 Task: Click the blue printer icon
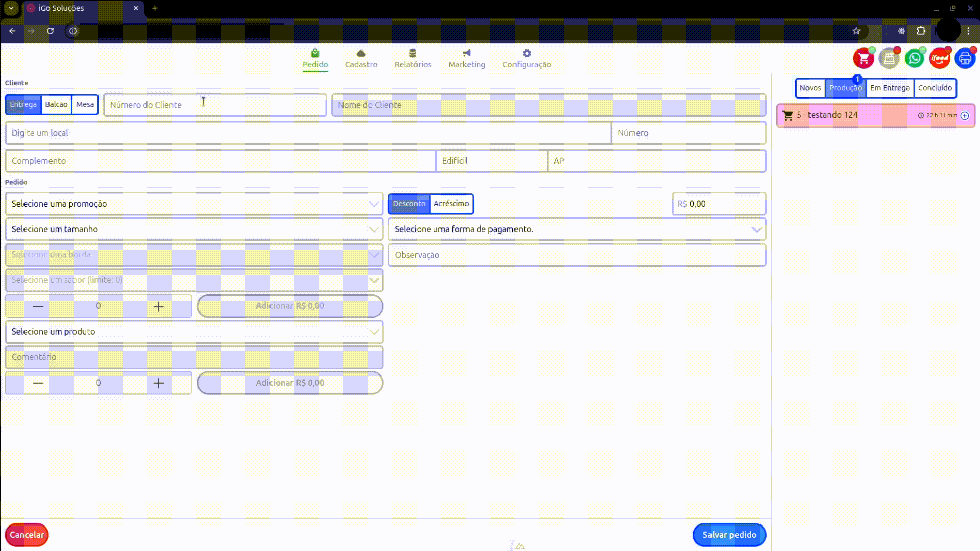(x=965, y=59)
